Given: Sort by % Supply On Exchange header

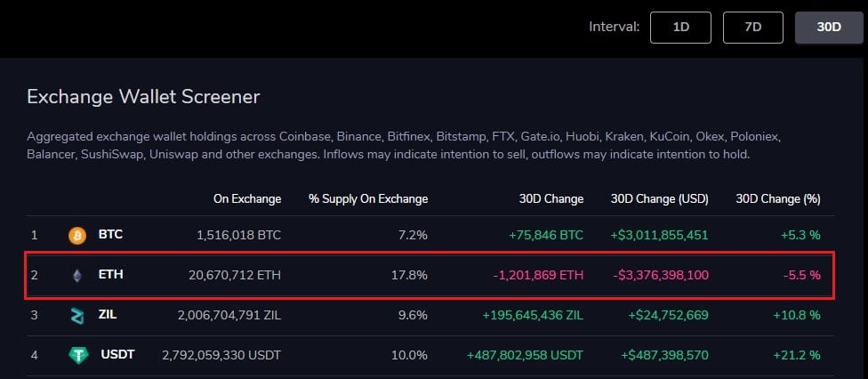Looking at the screenshot, I should click(367, 198).
